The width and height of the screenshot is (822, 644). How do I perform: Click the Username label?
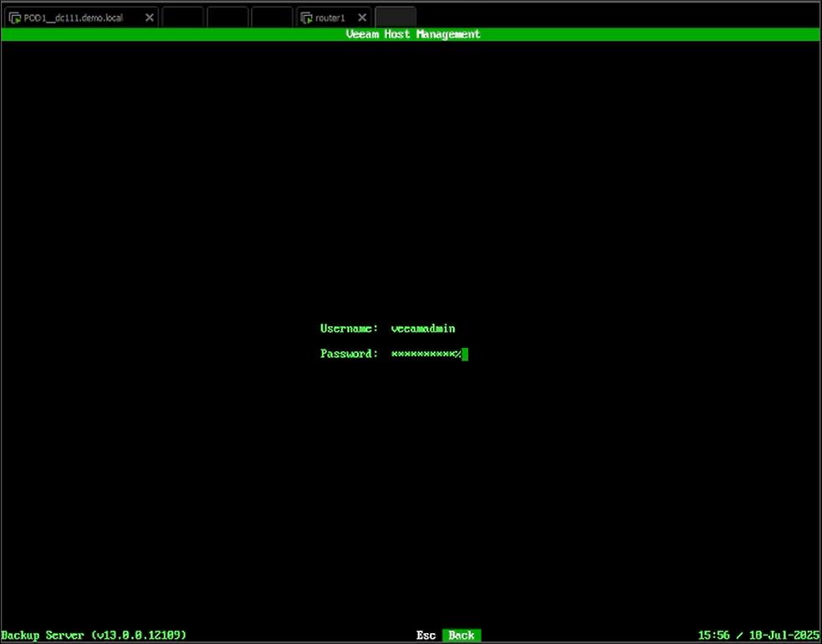(349, 329)
